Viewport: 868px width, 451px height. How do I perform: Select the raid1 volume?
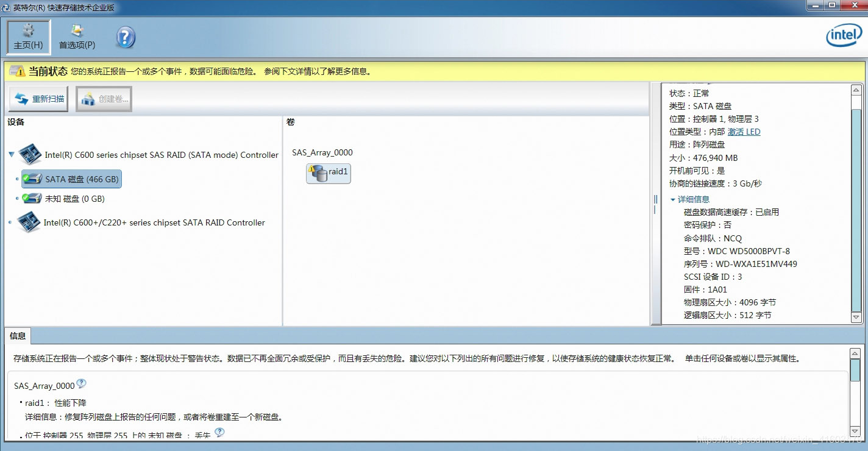[x=329, y=173]
